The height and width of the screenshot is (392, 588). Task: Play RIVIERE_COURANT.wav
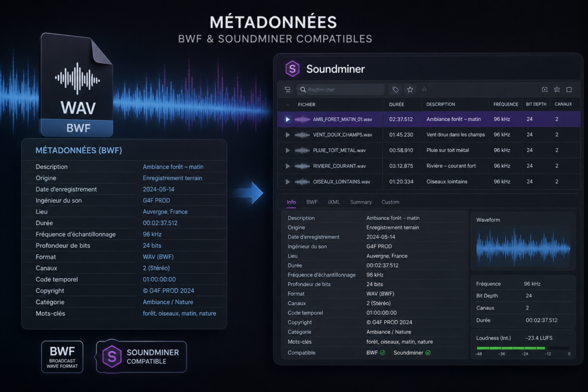(x=288, y=166)
